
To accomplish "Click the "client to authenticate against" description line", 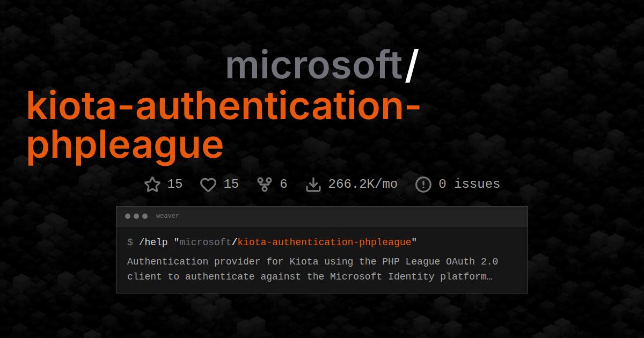I will click(x=310, y=277).
